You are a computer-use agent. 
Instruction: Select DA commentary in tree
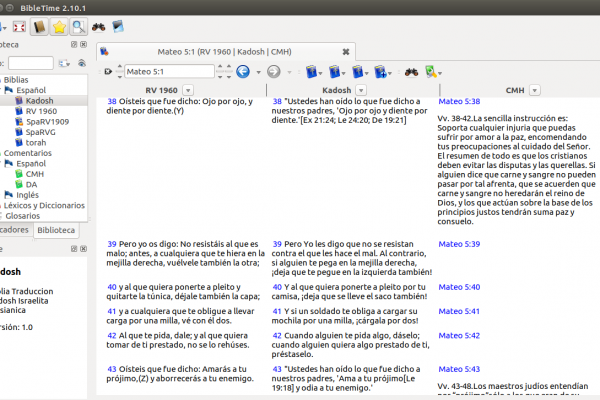31,184
